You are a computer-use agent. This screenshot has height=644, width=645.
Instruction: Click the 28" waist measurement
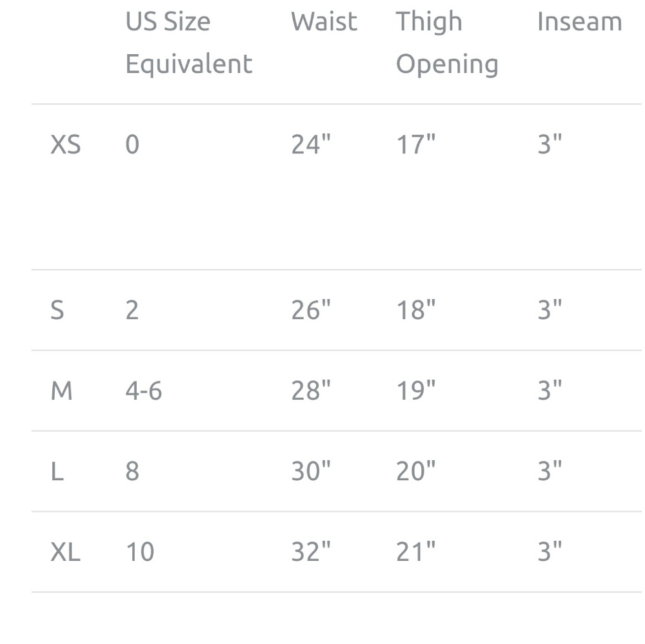pyautogui.click(x=311, y=390)
